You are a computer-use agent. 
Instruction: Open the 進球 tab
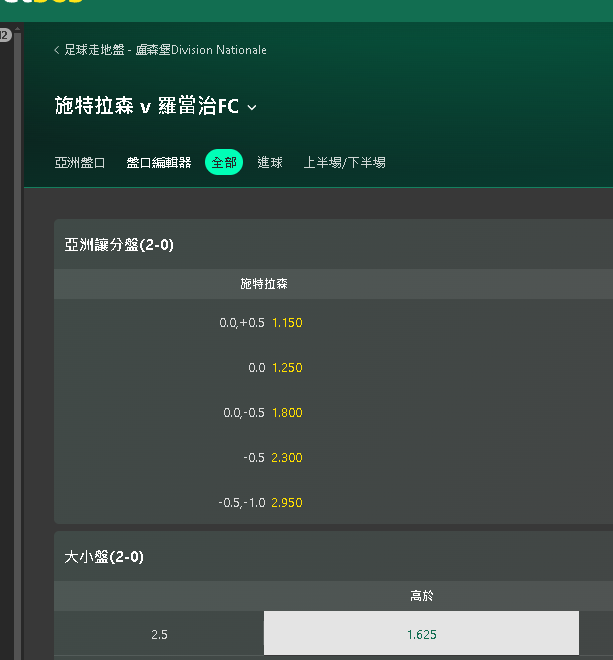pyautogui.click(x=270, y=162)
